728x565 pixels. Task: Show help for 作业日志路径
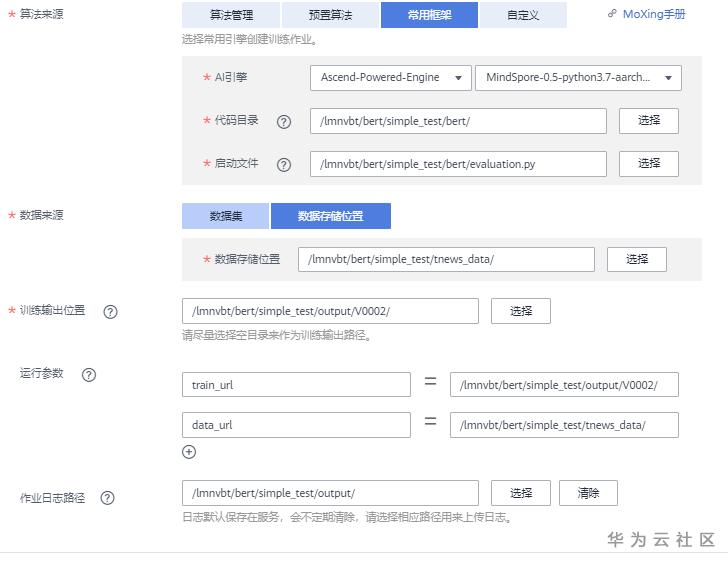[107, 498]
